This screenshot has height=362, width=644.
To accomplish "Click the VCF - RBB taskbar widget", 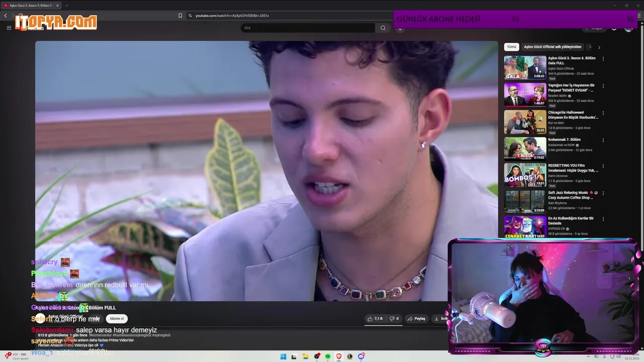I will coord(15,356).
